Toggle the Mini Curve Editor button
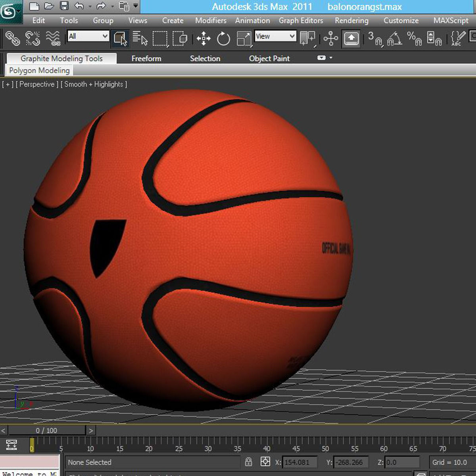The height and width of the screenshot is (476, 476). coord(12,445)
